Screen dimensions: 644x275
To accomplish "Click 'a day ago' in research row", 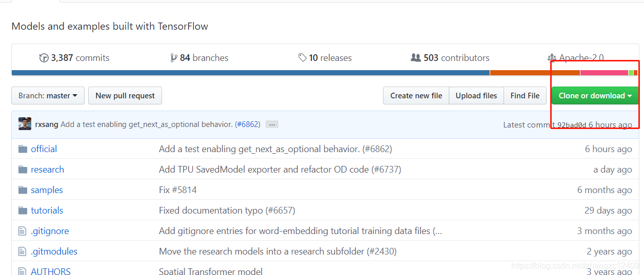I will (613, 170).
